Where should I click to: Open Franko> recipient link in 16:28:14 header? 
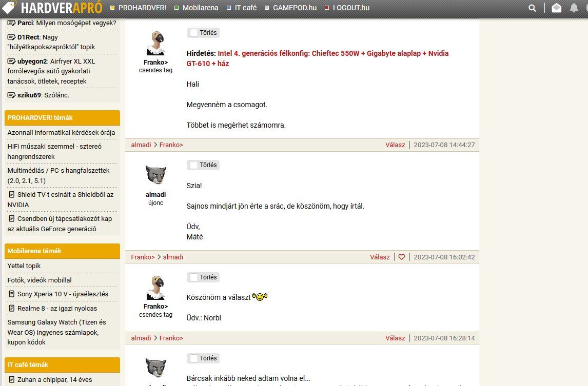point(171,338)
